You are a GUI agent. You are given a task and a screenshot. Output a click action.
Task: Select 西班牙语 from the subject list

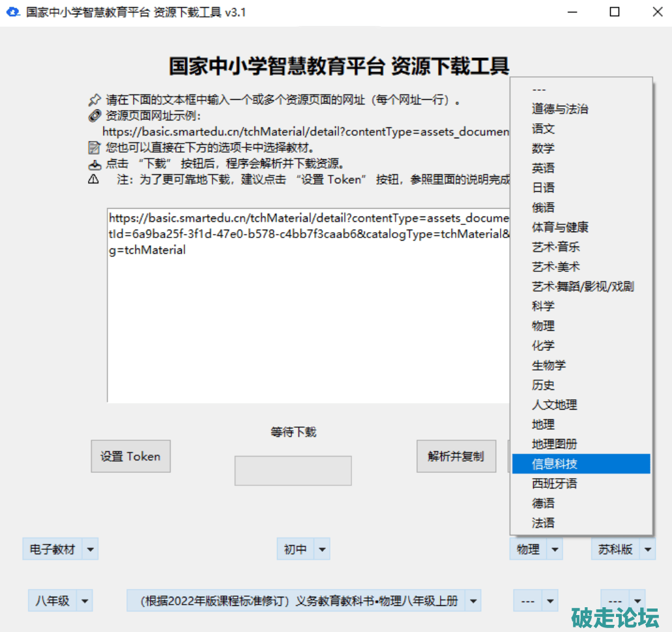[x=555, y=483]
